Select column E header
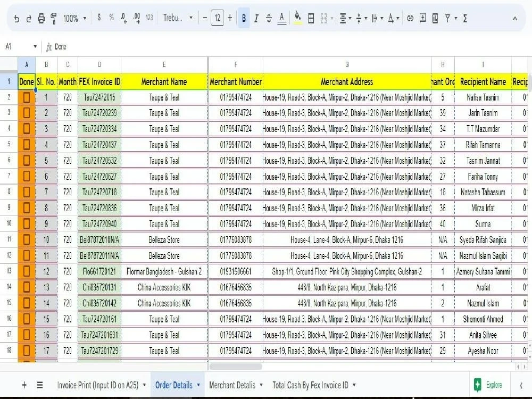 pos(164,64)
